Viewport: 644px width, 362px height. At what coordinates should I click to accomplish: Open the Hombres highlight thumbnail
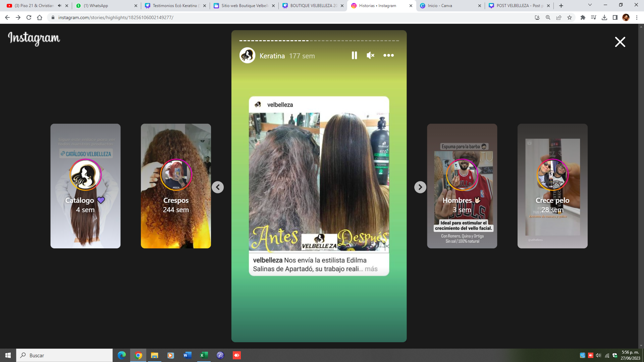click(x=462, y=186)
